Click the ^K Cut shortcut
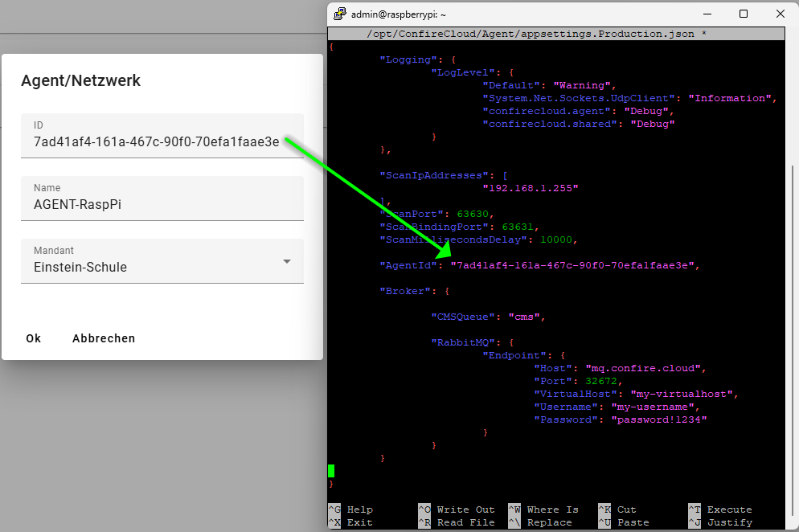The width and height of the screenshot is (799, 532). coord(617,509)
